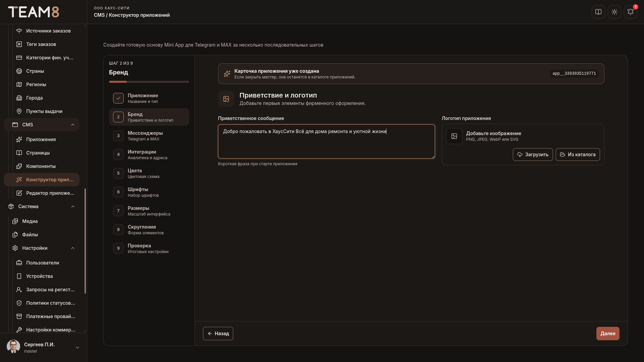Click the Компоненты puzzle icon
The image size is (644, 362).
pos(19,166)
